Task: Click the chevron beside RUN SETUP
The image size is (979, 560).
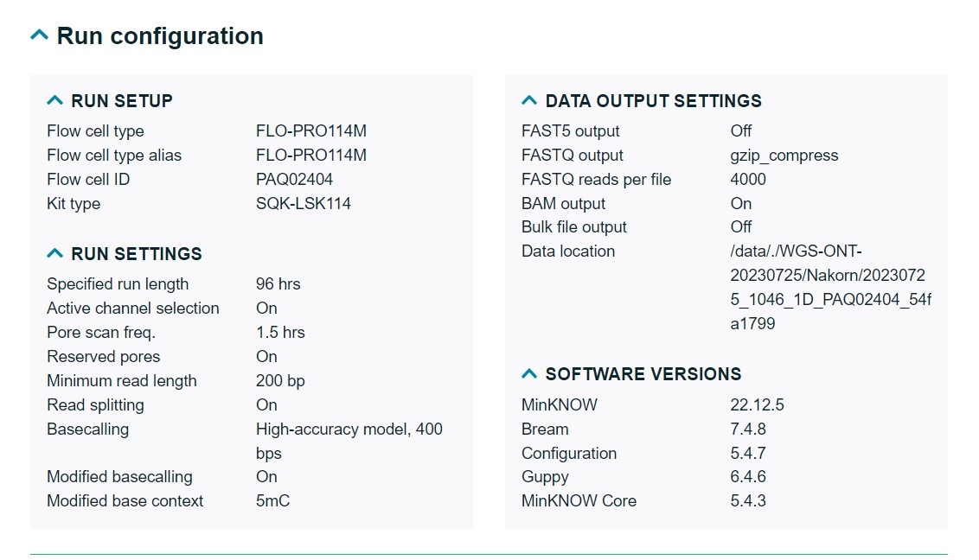Action: [x=55, y=101]
